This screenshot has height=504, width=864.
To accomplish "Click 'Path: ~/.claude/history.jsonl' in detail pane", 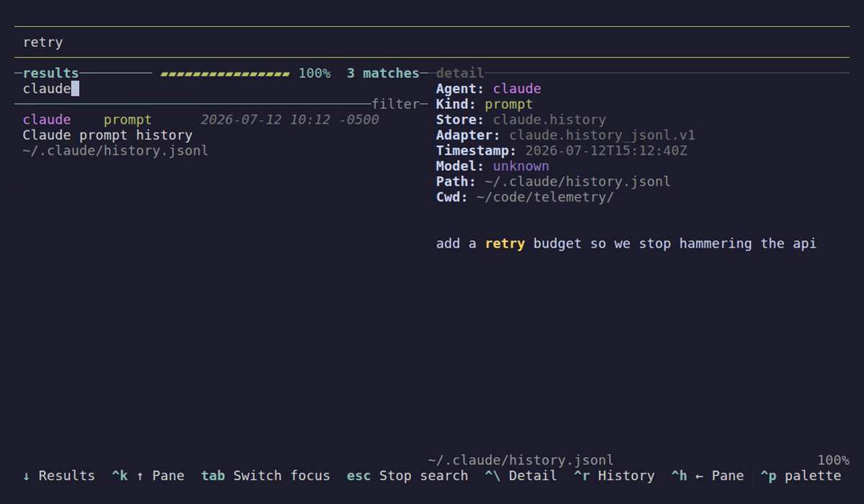I will (x=553, y=181).
